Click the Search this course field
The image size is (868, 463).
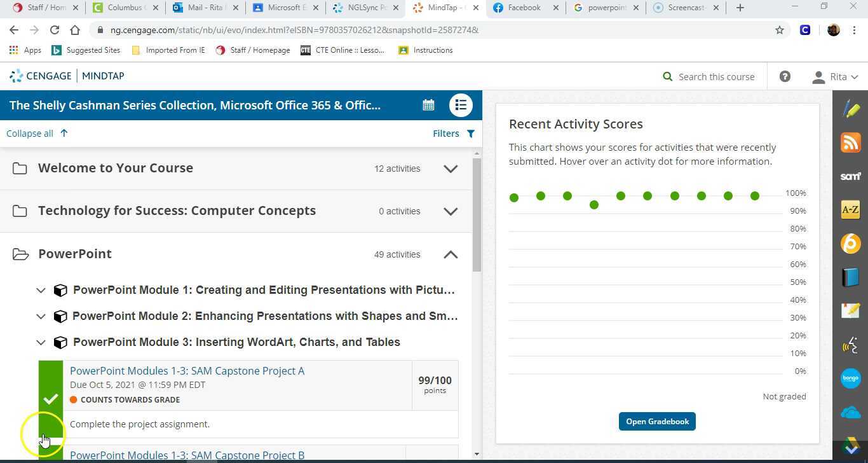(x=716, y=76)
